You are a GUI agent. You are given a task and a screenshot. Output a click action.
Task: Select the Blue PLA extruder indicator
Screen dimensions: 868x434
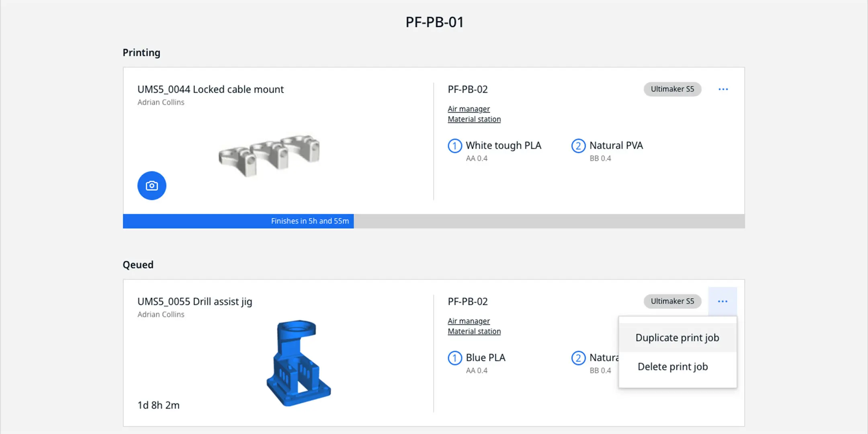click(x=454, y=358)
